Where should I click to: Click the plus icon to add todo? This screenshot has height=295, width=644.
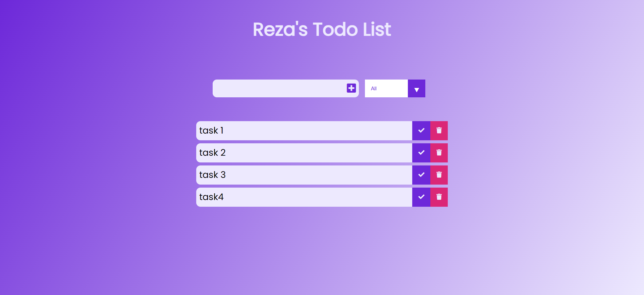tap(351, 88)
